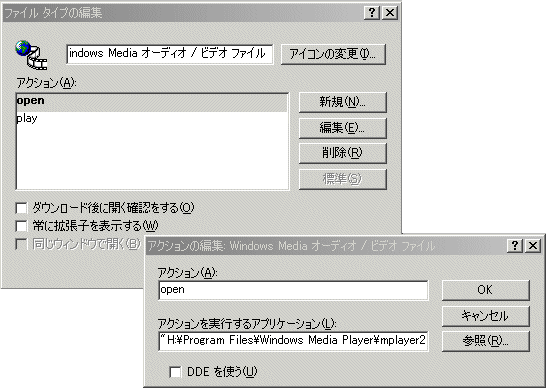
Task: Open the 編集(E) action editor button
Action: pyautogui.click(x=343, y=128)
